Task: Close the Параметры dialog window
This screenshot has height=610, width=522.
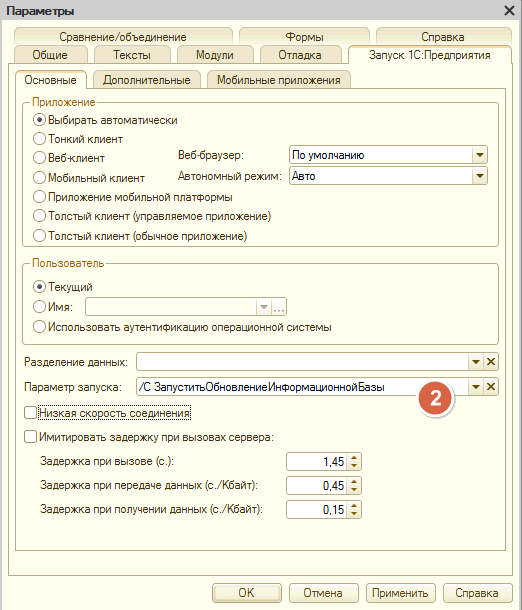Action: [509, 11]
